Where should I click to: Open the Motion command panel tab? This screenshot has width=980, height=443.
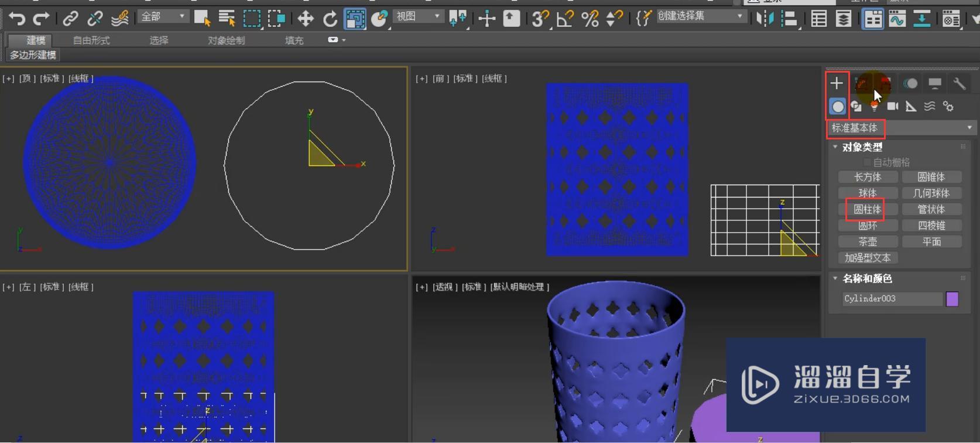tap(910, 83)
